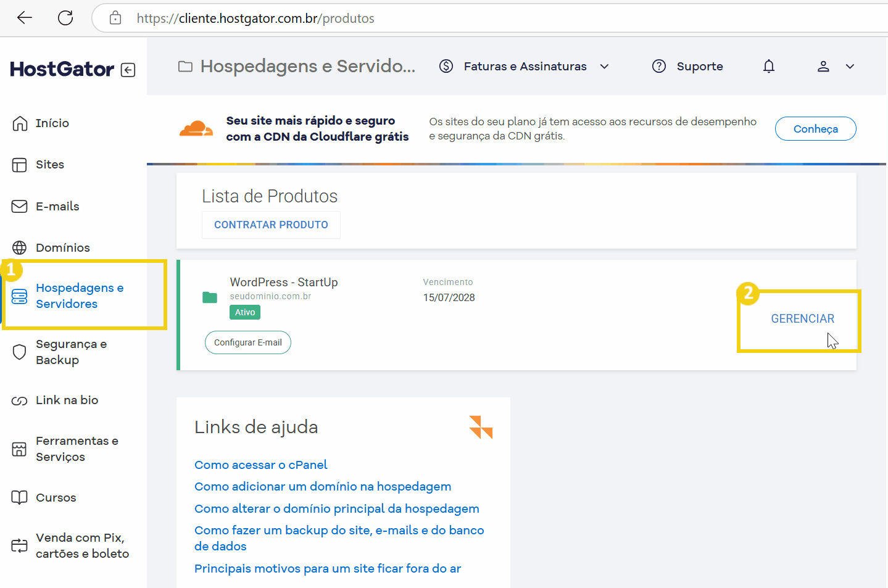Click the Configurar E-mail button
888x588 pixels.
click(247, 342)
